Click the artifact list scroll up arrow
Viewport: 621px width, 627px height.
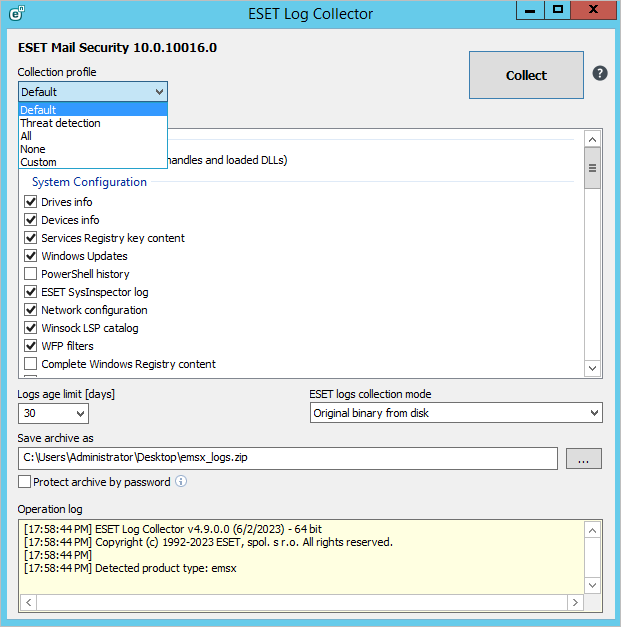click(592, 139)
